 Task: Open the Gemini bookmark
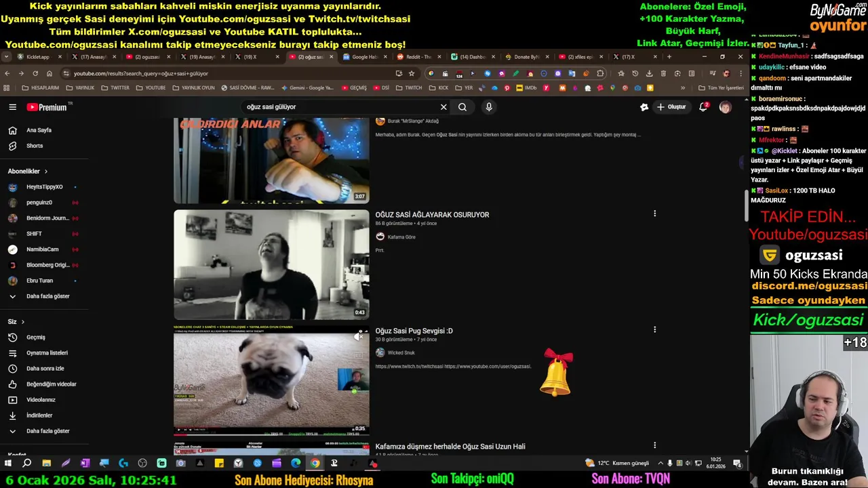coord(307,88)
